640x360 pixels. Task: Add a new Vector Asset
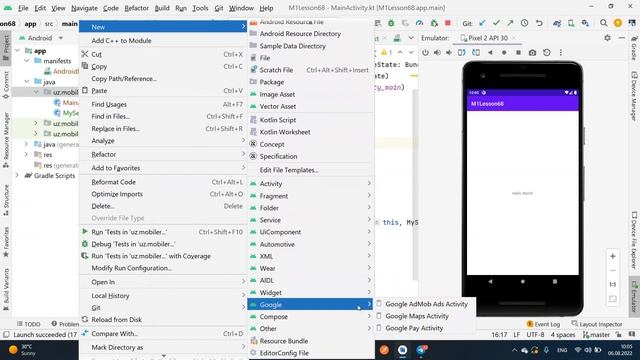[310, 106]
